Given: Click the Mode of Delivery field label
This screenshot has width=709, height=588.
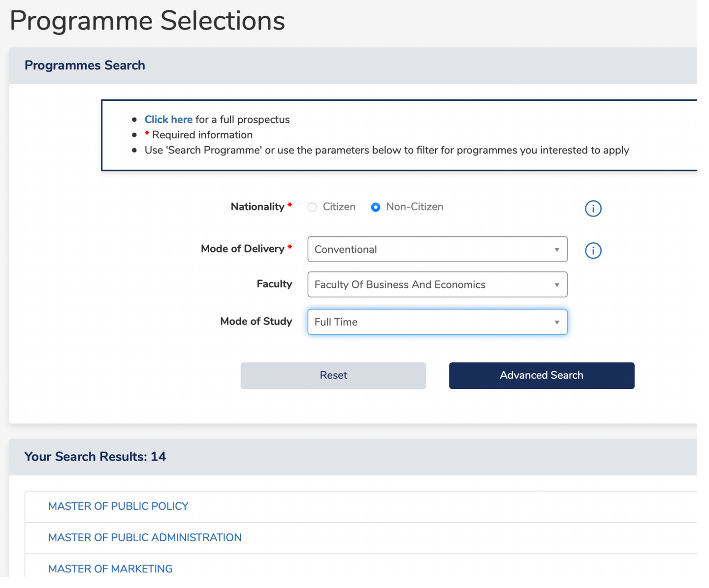Looking at the screenshot, I should (x=243, y=249).
